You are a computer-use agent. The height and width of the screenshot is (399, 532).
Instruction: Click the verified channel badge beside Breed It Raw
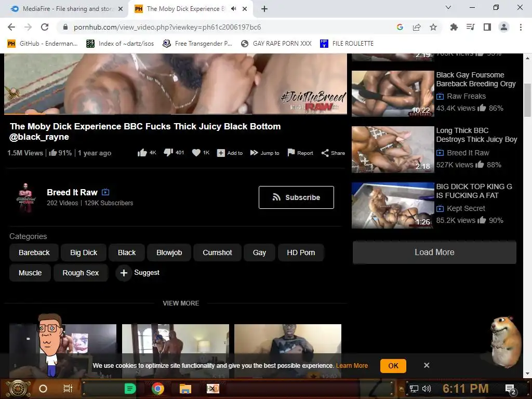pos(105,192)
